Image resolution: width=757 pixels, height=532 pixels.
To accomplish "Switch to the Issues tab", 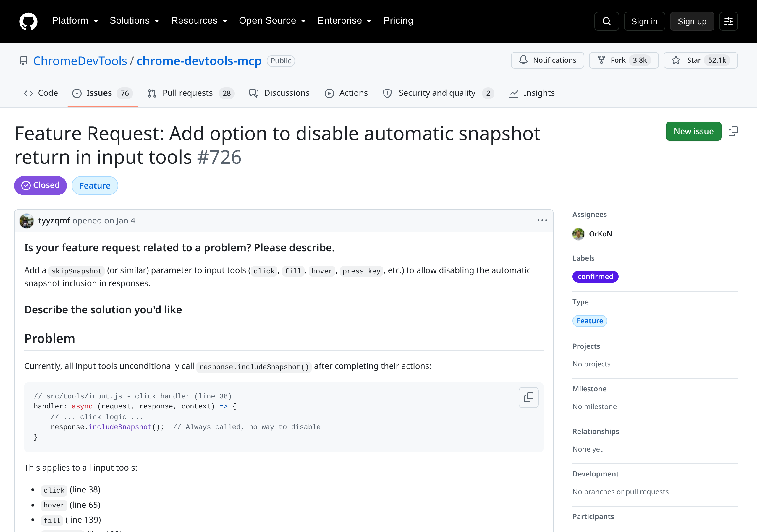I will (103, 93).
